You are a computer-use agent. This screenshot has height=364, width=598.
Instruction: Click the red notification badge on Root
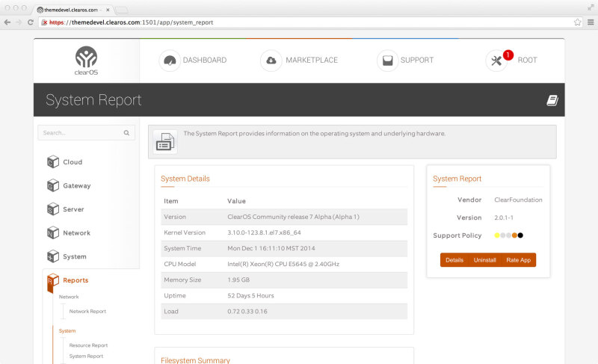tap(508, 55)
